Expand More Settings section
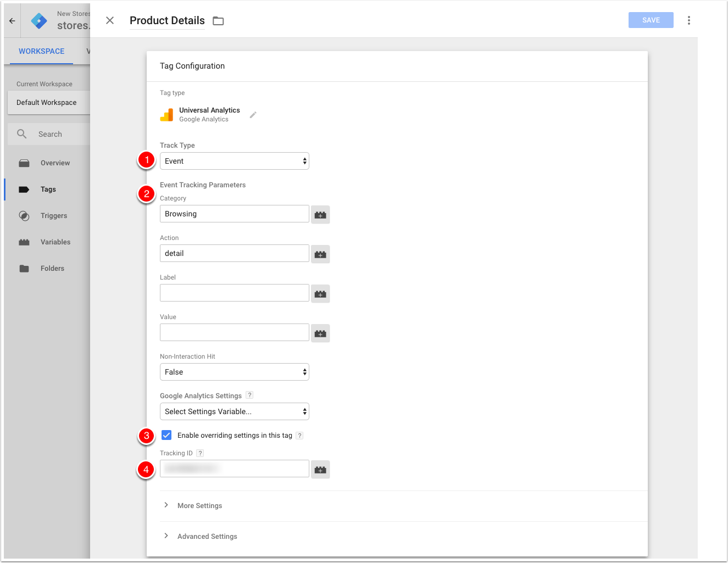728x563 pixels. click(199, 506)
